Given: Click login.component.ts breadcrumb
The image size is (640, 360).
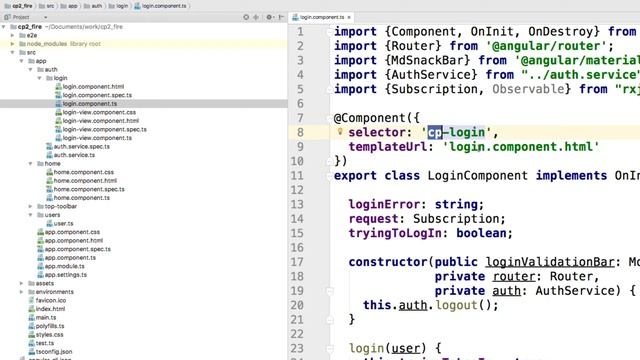Looking at the screenshot, I should click(160, 6).
